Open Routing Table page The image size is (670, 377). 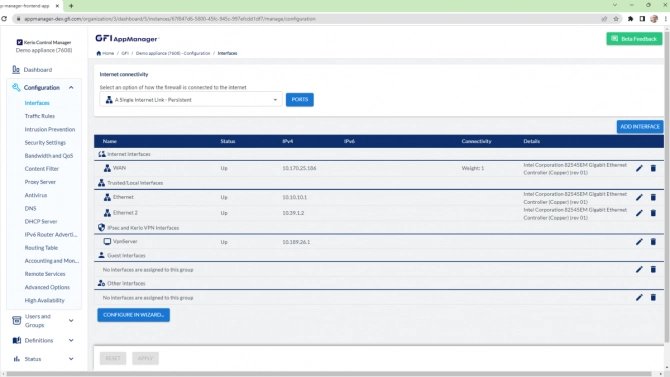pyautogui.click(x=41, y=247)
